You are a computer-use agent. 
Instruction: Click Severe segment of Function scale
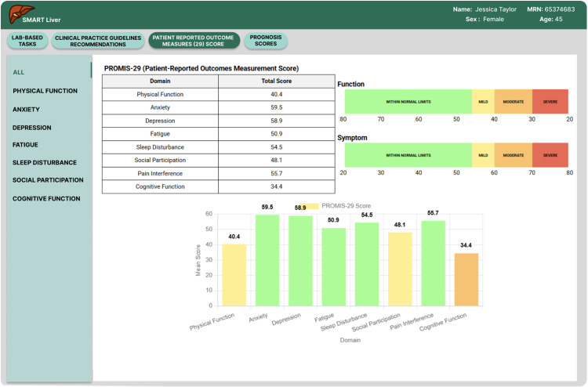coord(550,102)
